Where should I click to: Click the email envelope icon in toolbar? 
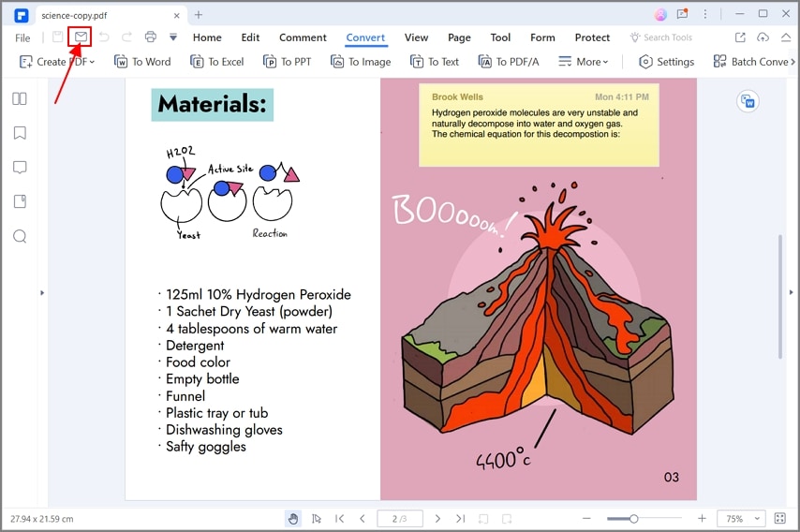(x=81, y=37)
